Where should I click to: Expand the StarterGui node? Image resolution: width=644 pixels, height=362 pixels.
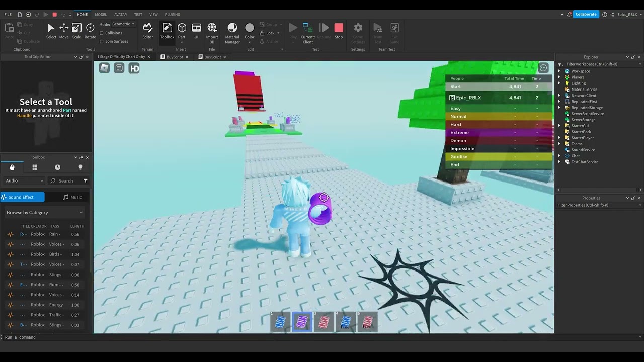pos(559,126)
